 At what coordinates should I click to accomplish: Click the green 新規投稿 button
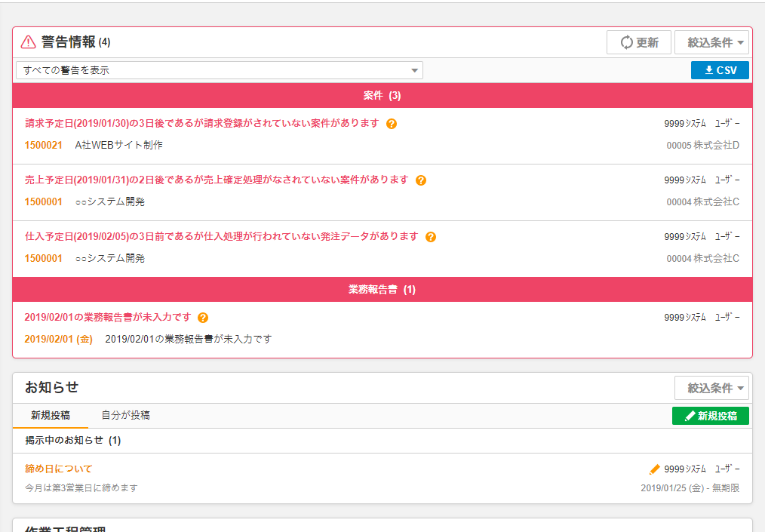[x=711, y=416]
